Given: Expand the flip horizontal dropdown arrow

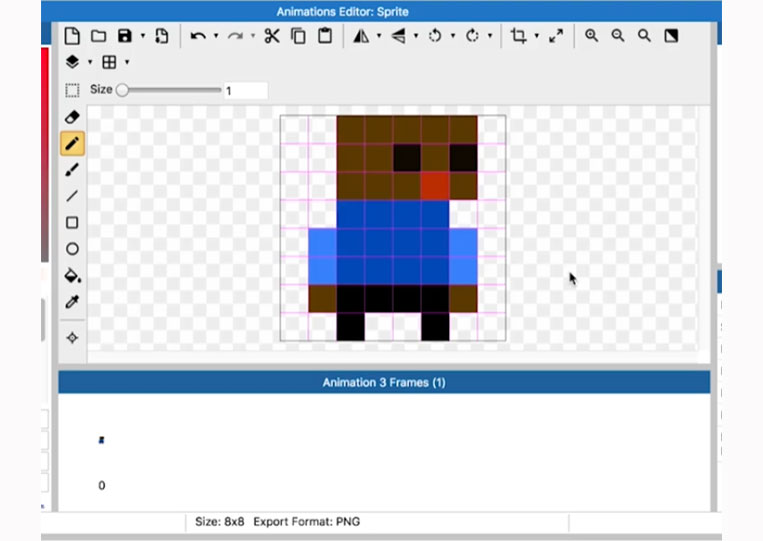Looking at the screenshot, I should 379,36.
